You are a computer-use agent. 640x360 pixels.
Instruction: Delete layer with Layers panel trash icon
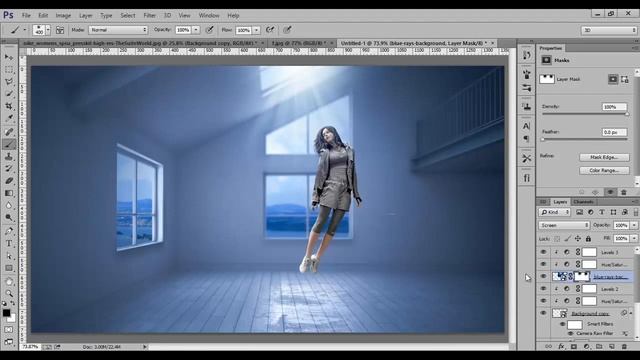pyautogui.click(x=624, y=346)
